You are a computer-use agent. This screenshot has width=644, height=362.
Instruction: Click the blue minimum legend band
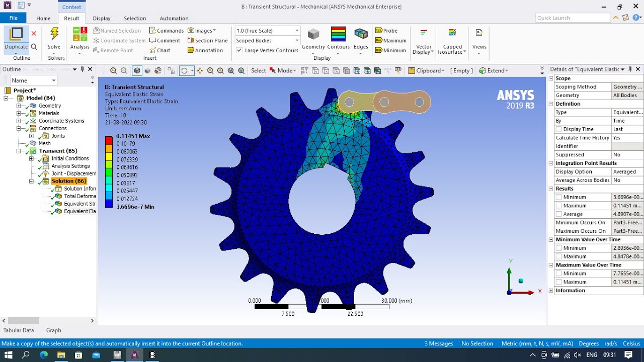(109, 203)
